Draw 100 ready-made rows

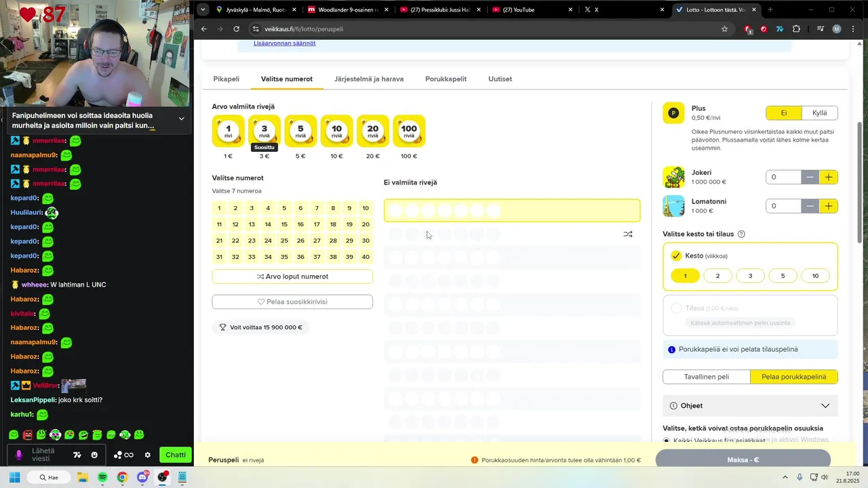(409, 131)
